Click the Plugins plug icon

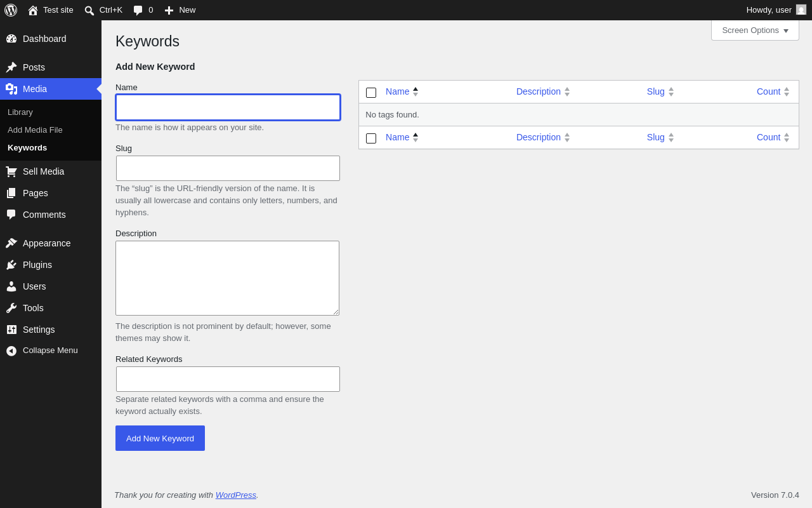[11, 265]
